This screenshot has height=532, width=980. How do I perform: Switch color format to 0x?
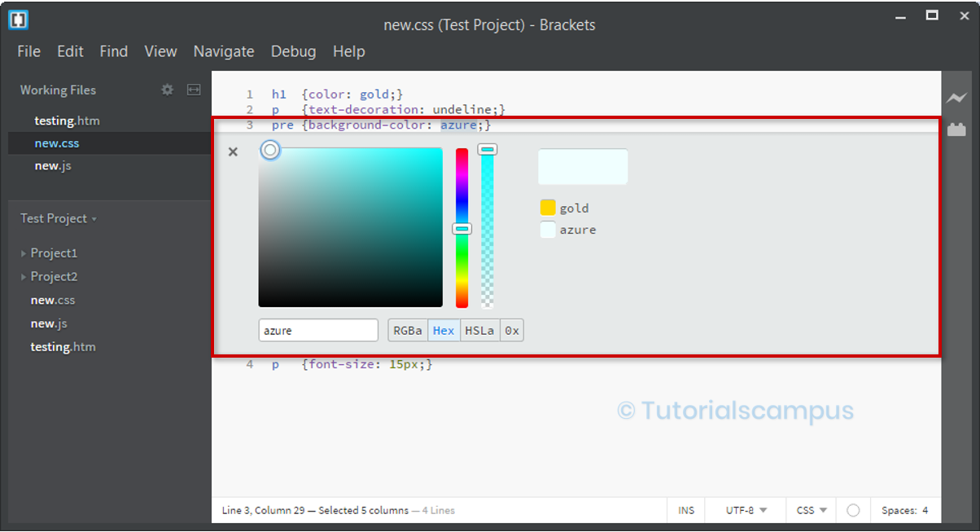tap(511, 330)
